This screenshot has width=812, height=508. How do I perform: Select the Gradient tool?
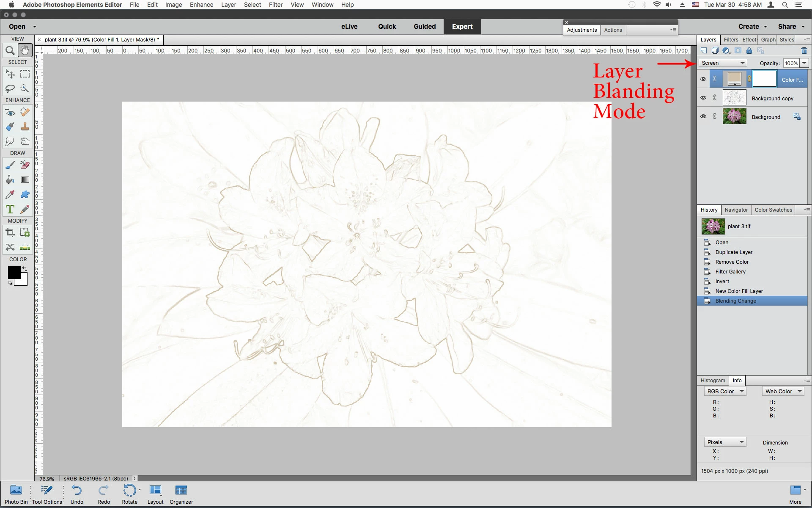[25, 179]
